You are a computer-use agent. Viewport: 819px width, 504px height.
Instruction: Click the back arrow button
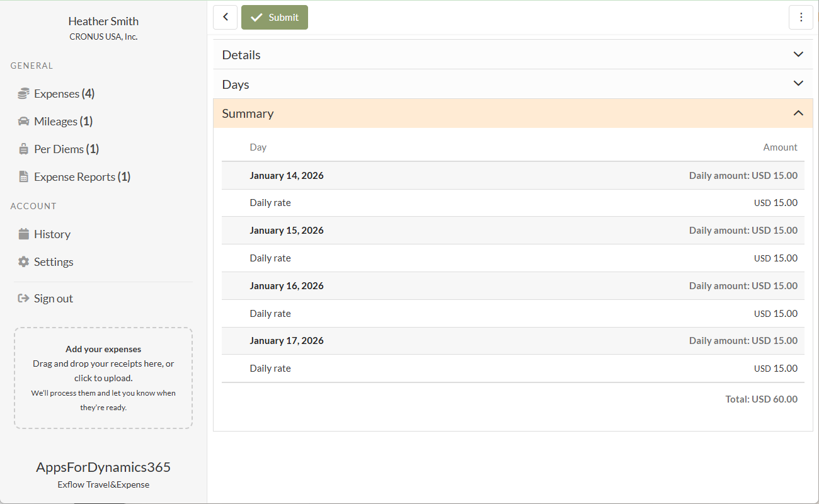point(225,18)
